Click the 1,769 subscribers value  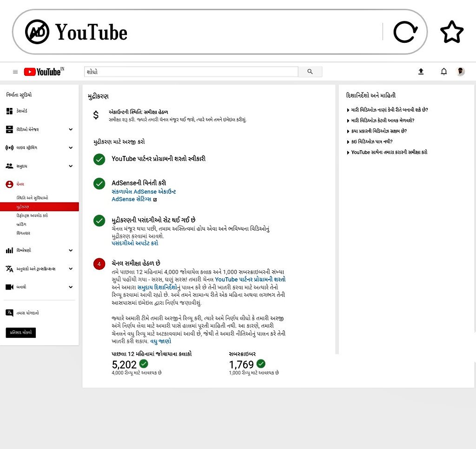click(241, 364)
